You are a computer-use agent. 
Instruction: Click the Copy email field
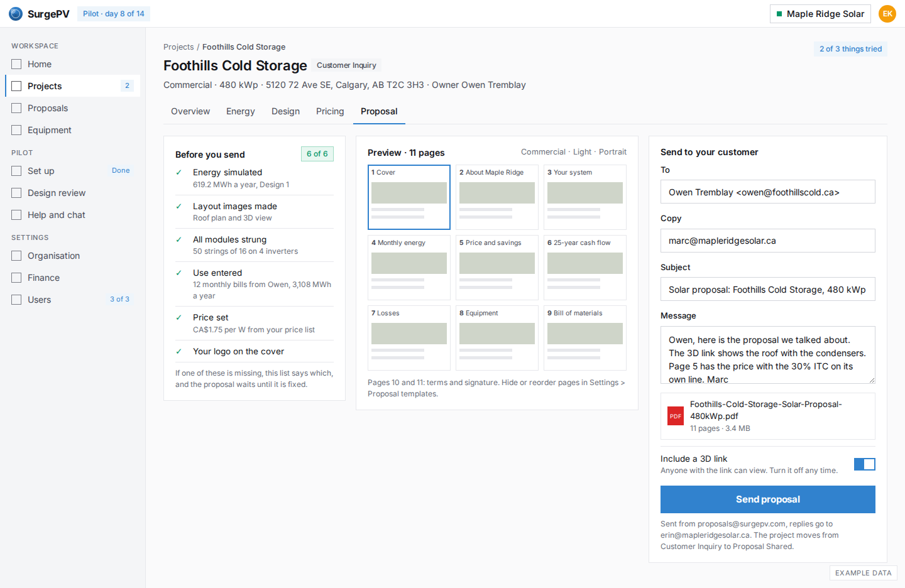point(768,241)
